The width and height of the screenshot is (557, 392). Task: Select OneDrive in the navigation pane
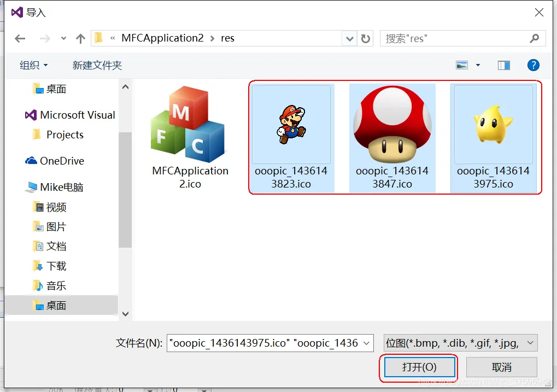(54, 161)
